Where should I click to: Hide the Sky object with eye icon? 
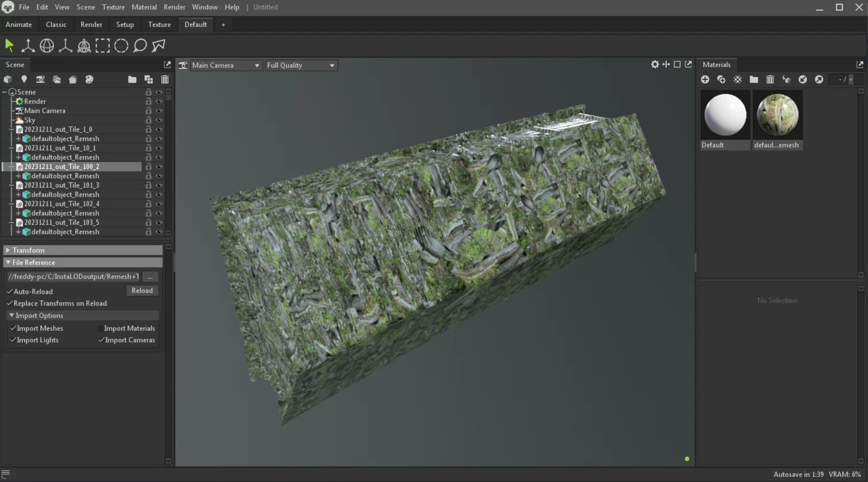click(159, 120)
